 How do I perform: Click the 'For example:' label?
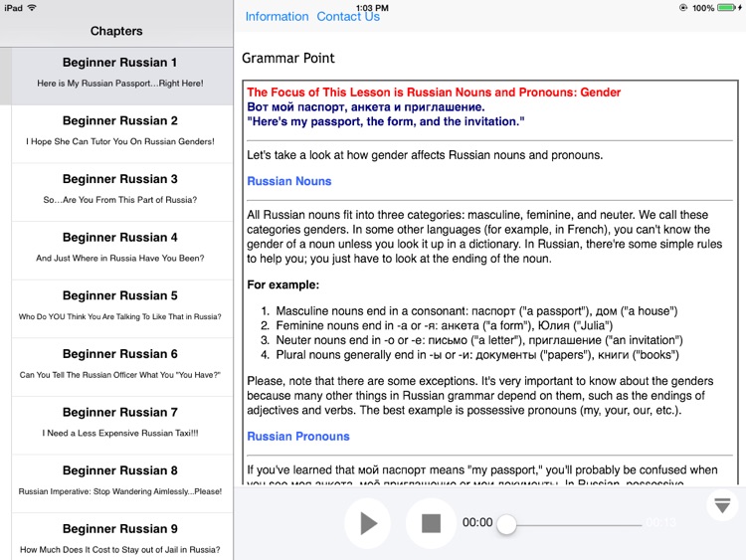tap(283, 285)
